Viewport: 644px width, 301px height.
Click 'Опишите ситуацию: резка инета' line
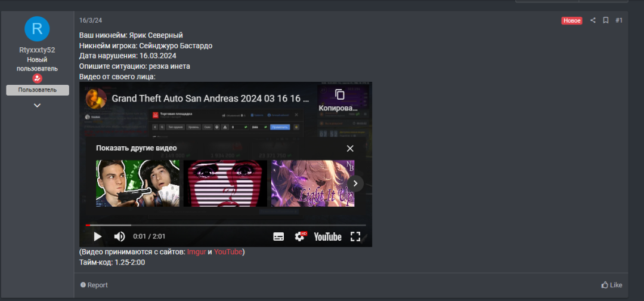[x=135, y=66]
